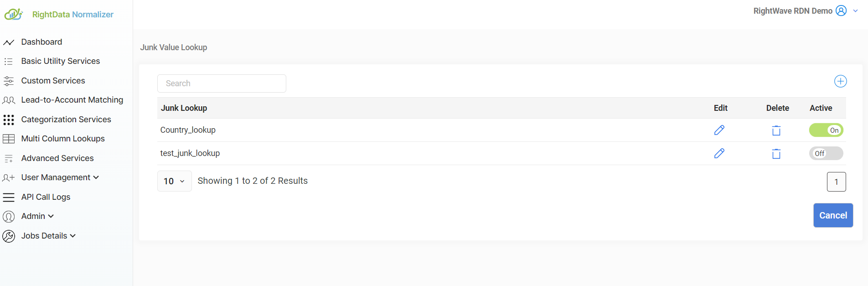This screenshot has width=868, height=286.
Task: Open Categorization Services from the sidebar
Action: pyautogui.click(x=66, y=120)
